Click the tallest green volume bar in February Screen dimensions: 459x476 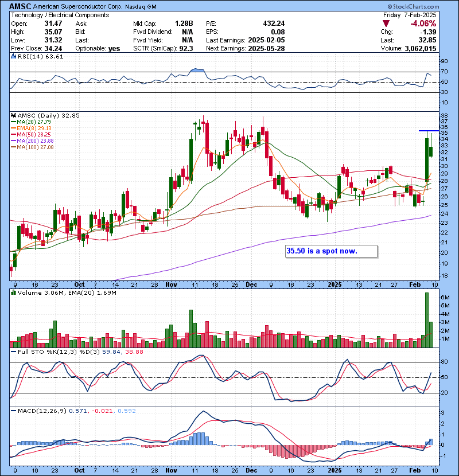427,320
